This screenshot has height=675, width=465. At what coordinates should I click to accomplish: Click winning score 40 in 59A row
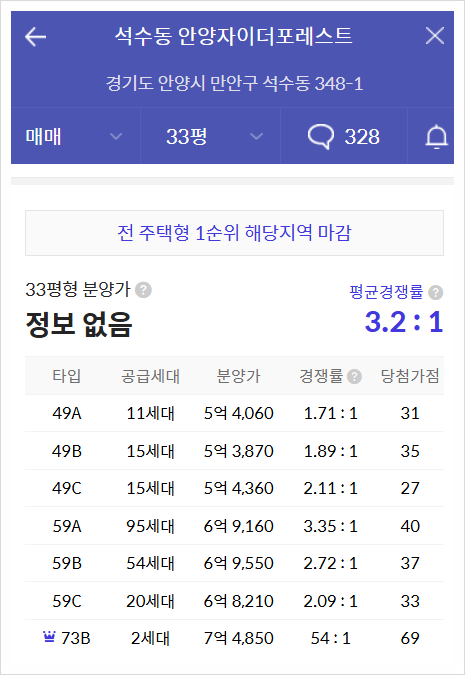click(410, 526)
